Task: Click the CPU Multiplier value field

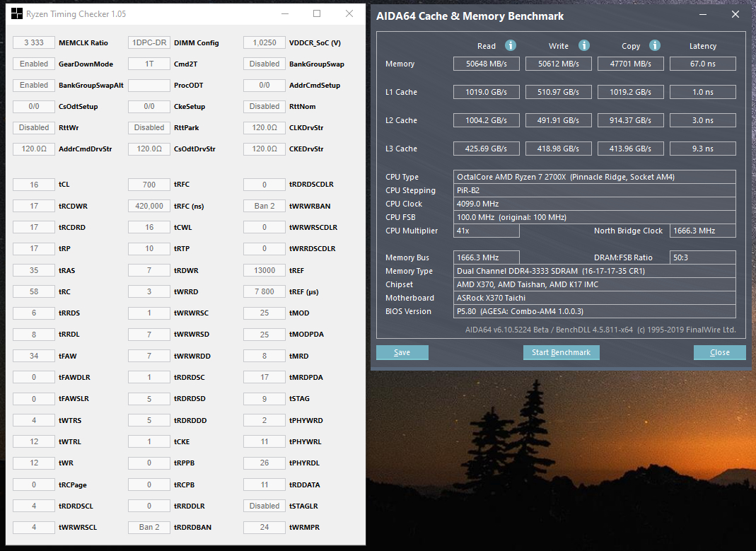Action: (486, 231)
